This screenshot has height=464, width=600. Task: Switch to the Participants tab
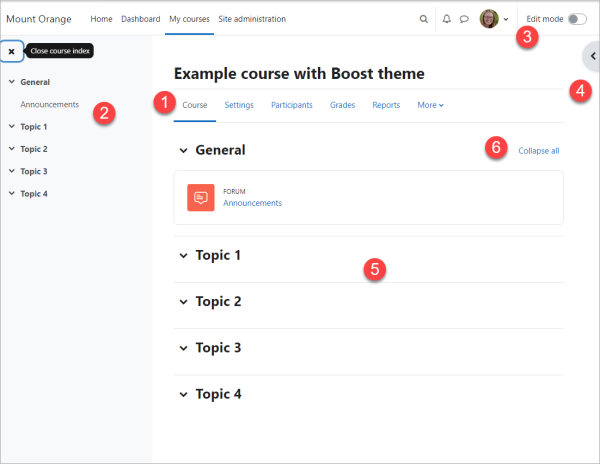click(x=291, y=105)
